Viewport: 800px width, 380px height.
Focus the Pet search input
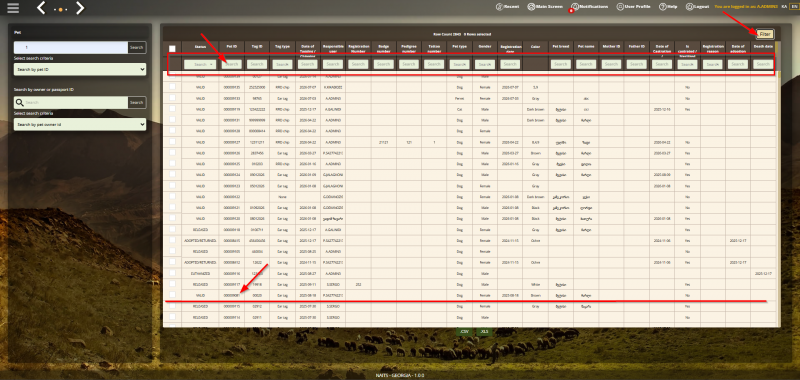(70, 47)
